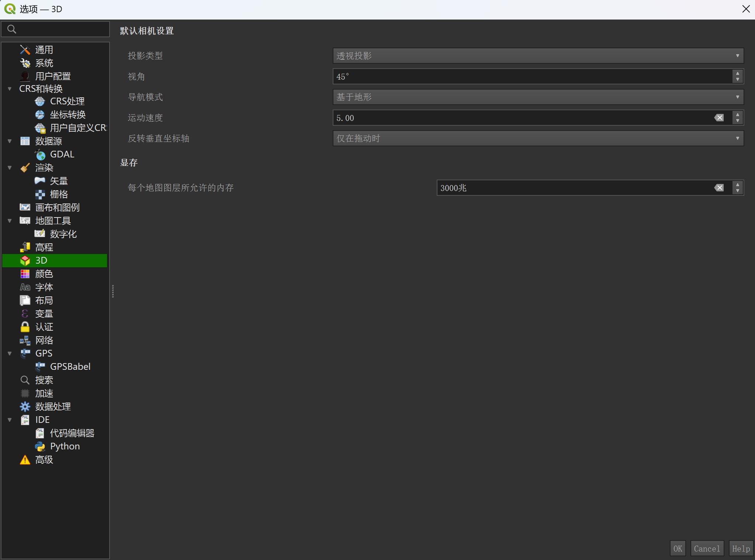
Task: Open the 字体 fonts icon
Action: 25,287
